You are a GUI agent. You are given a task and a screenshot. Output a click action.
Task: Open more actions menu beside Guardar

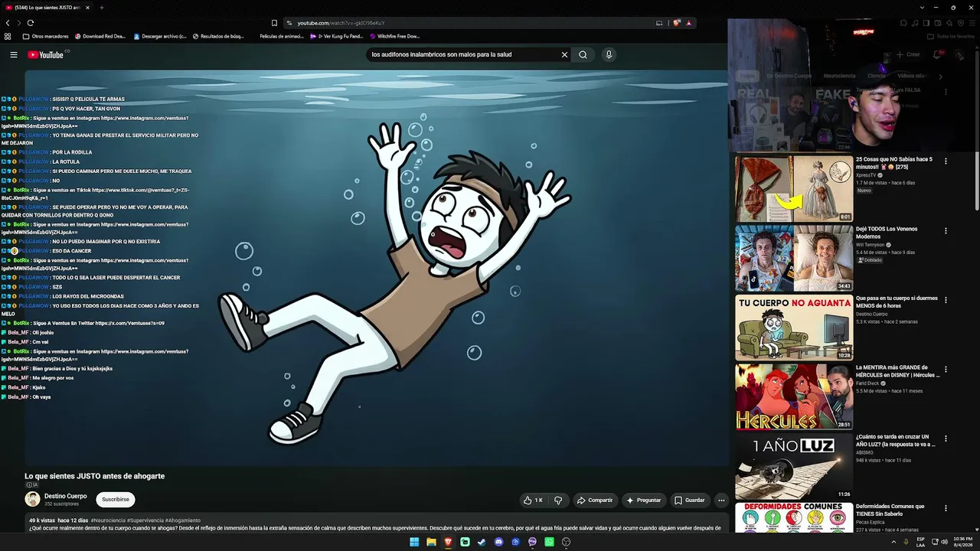pyautogui.click(x=720, y=500)
